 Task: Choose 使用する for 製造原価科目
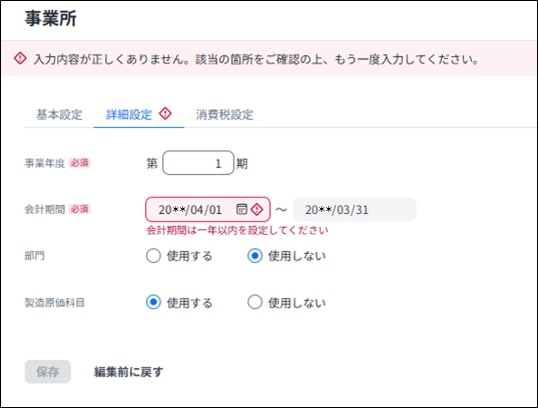153,302
